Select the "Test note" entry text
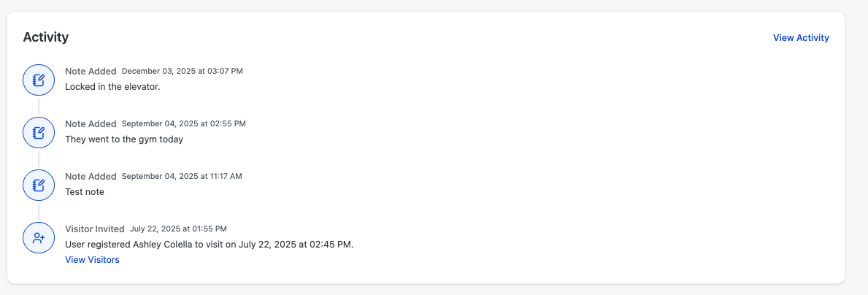Image resolution: width=868 pixels, height=295 pixels. pos(85,192)
